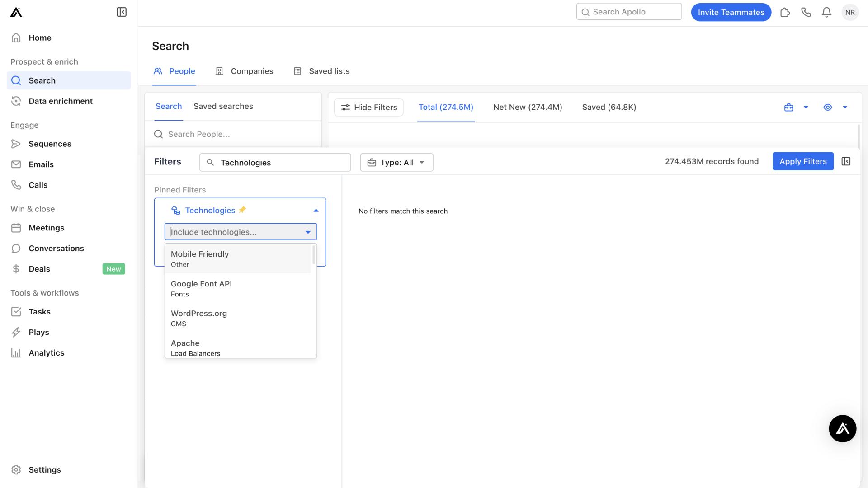Viewport: 868px width, 488px height.
Task: Select Apache Load Balancers option
Action: pyautogui.click(x=238, y=348)
